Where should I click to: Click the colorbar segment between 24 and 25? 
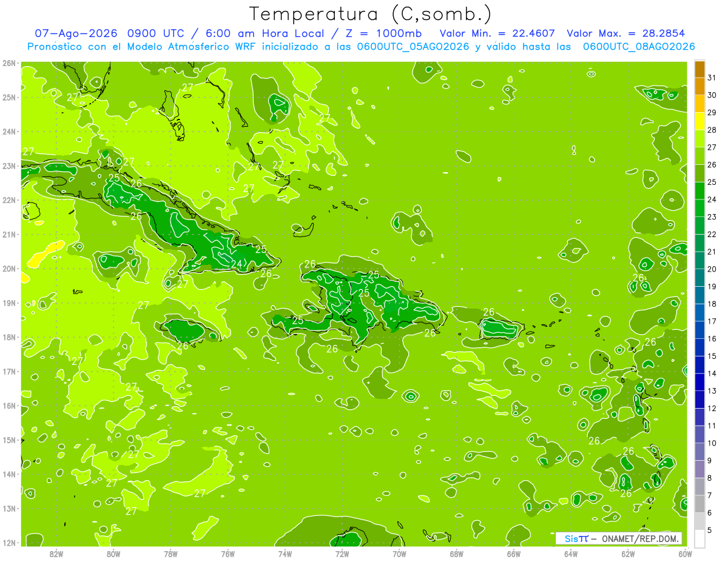[699, 190]
